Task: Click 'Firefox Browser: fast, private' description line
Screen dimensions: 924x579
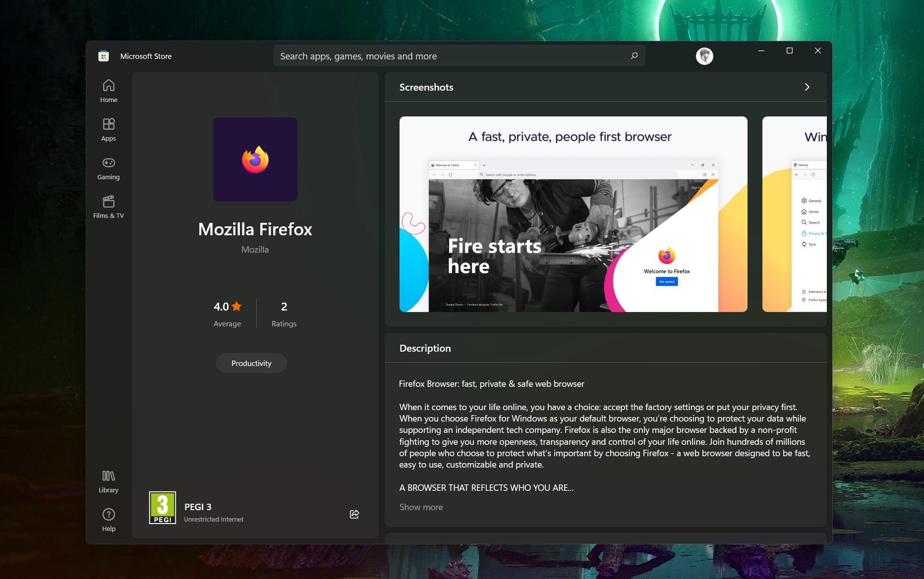Action: (x=492, y=384)
